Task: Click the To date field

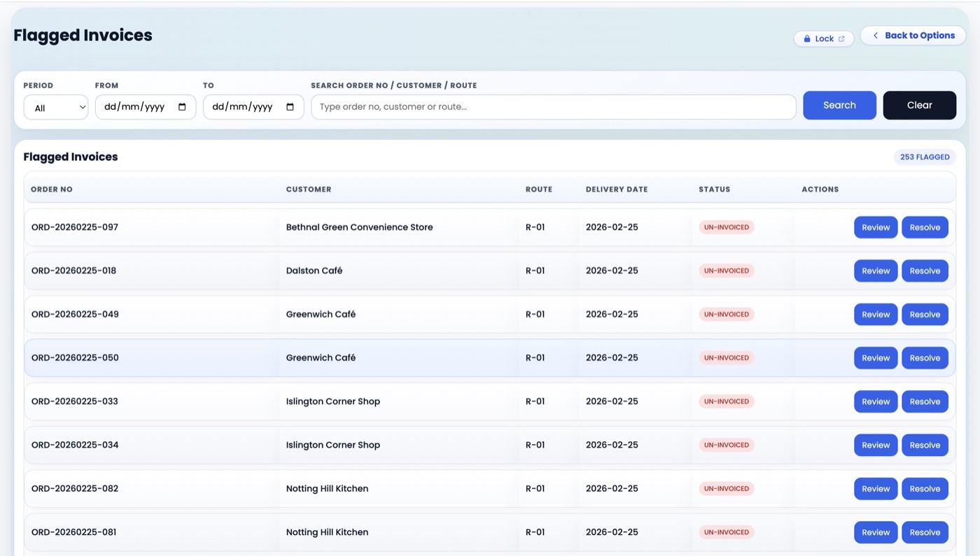Action: coord(253,107)
